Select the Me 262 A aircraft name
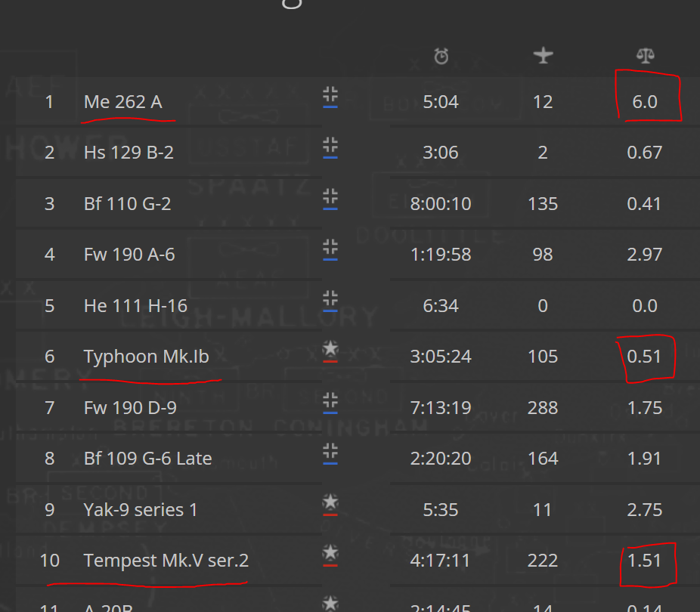This screenshot has width=700, height=612. click(123, 102)
